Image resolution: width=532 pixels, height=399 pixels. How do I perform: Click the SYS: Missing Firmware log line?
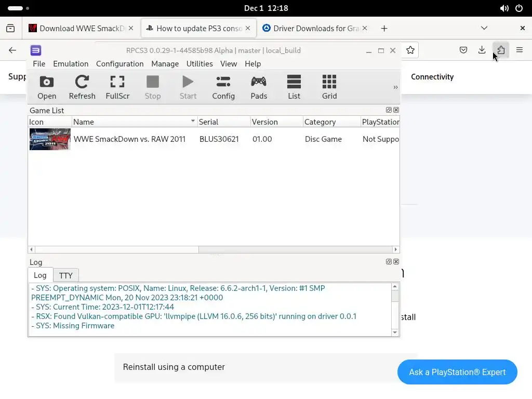point(73,326)
